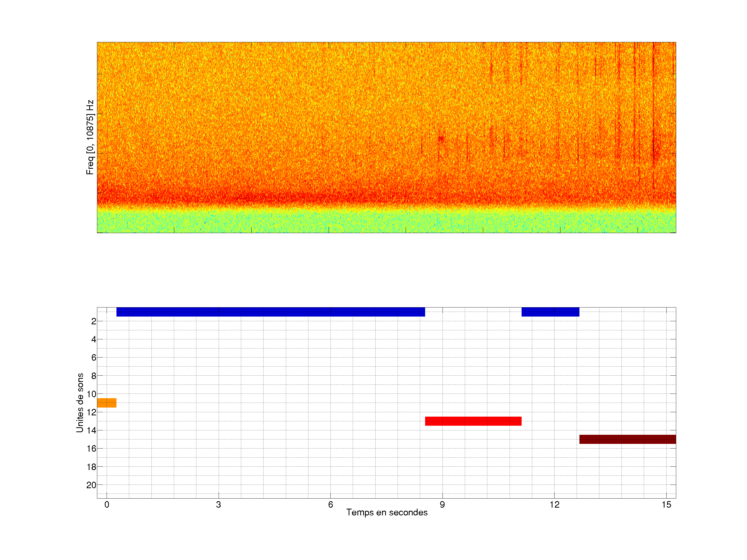The width and height of the screenshot is (747, 560).
Task: Click the x-axis tick label 12
Action: [554, 505]
